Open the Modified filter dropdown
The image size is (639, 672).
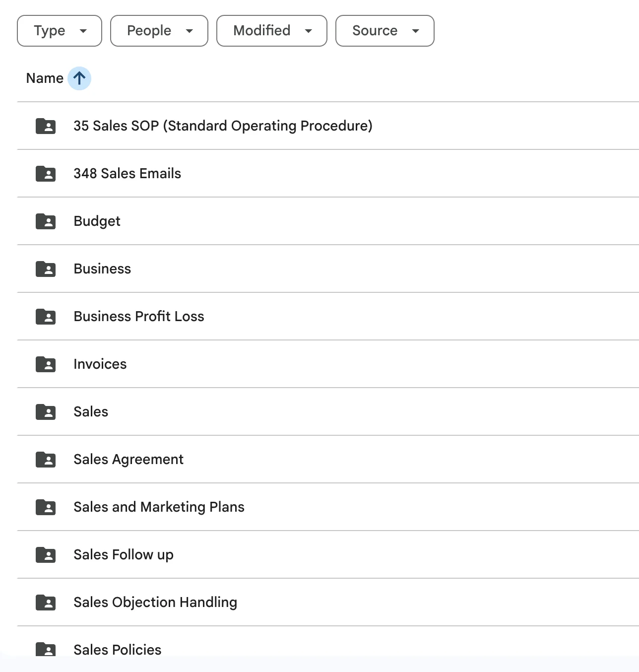coord(272,31)
